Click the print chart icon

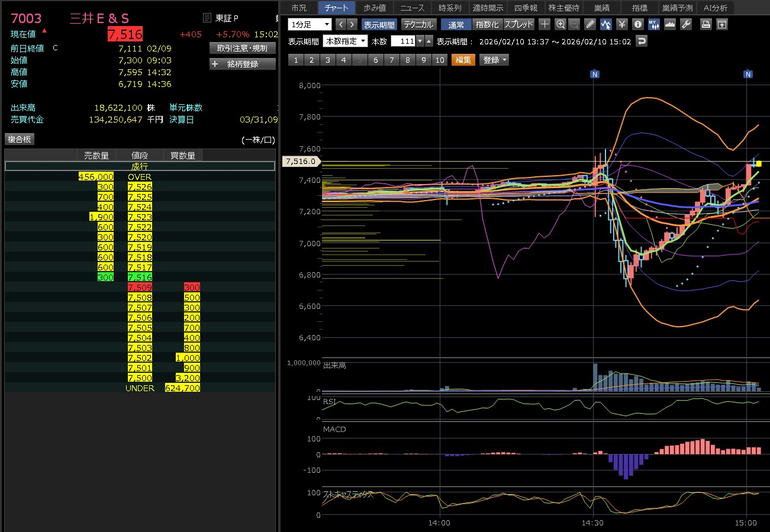[705, 24]
